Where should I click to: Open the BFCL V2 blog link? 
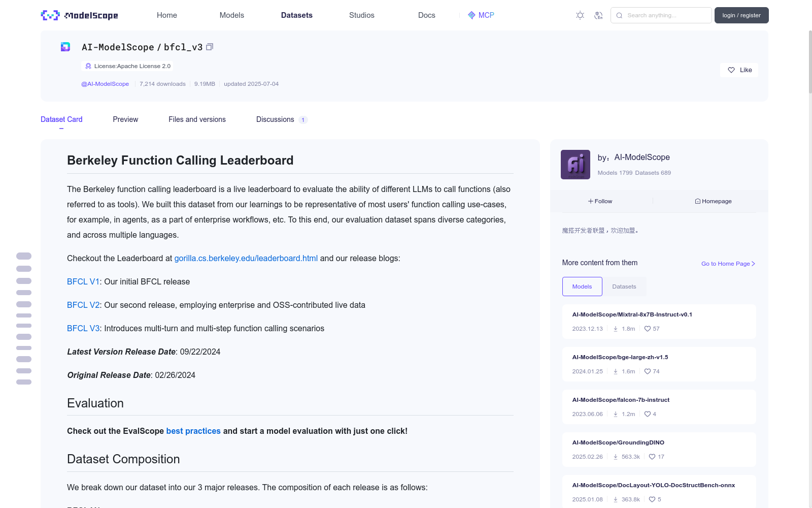point(83,305)
